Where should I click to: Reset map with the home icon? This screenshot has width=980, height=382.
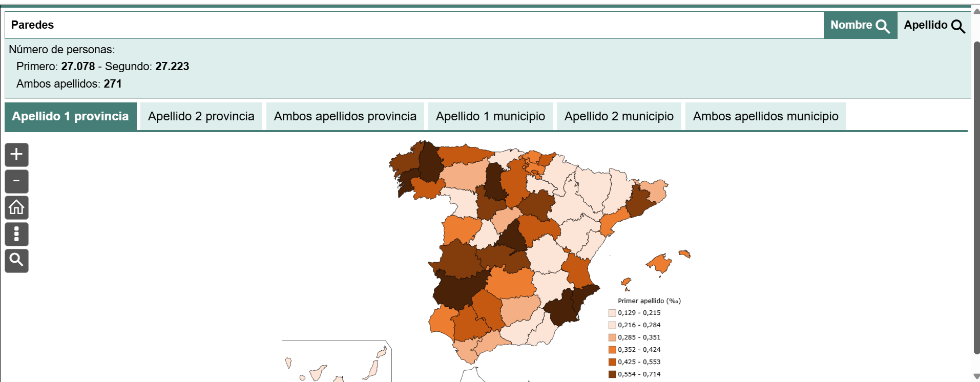[x=16, y=208]
